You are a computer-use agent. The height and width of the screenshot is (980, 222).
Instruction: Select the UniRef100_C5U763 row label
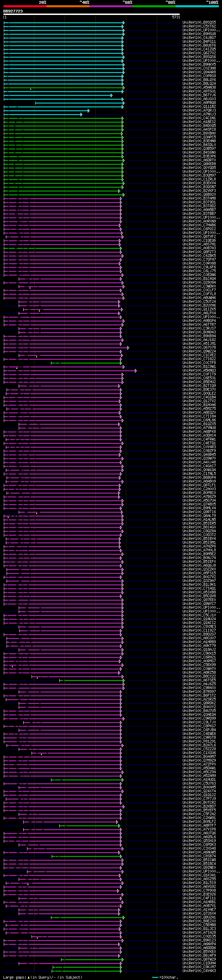[x=199, y=783]
